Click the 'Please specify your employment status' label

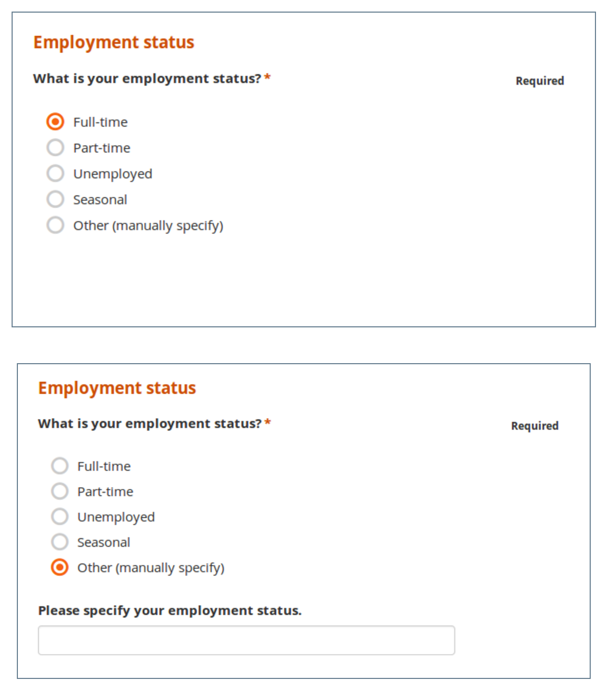(170, 611)
